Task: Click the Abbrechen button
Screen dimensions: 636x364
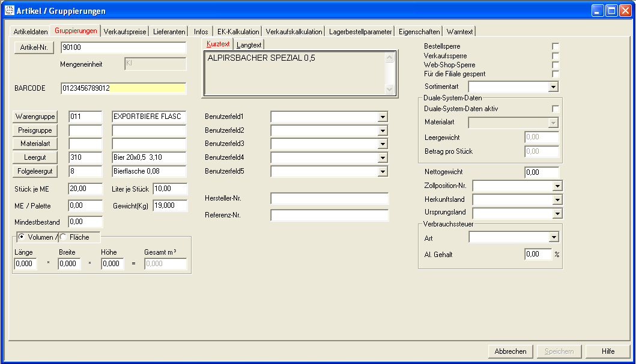Action: click(510, 351)
